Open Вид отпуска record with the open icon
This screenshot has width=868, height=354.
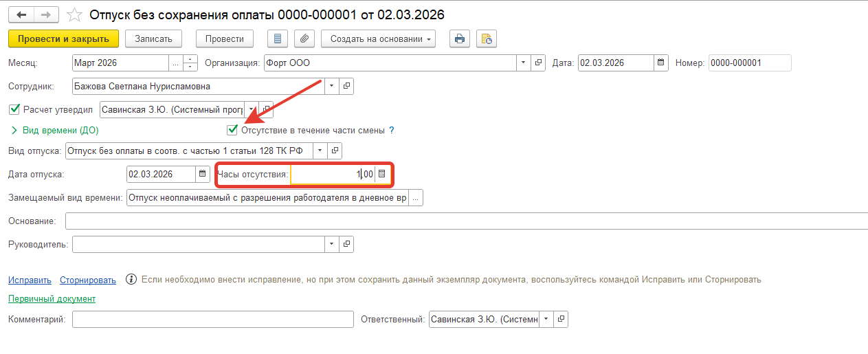pos(335,151)
